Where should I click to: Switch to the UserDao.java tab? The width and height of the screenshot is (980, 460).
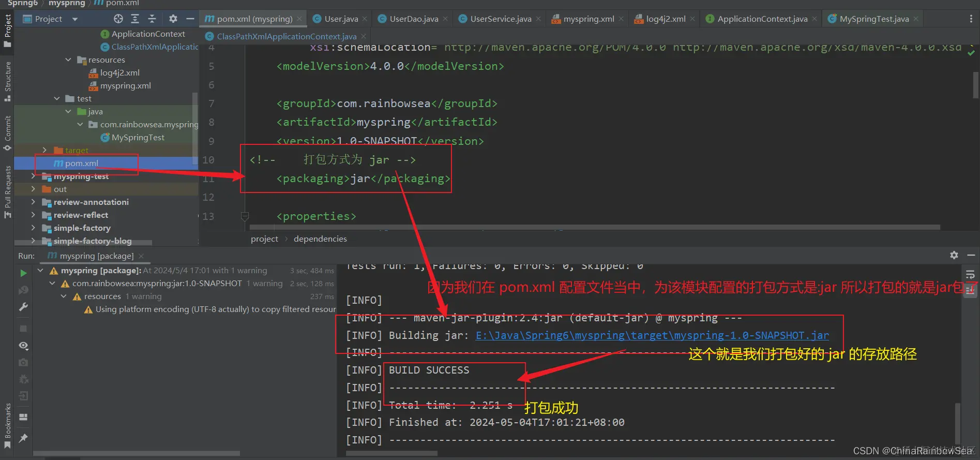[x=414, y=19]
